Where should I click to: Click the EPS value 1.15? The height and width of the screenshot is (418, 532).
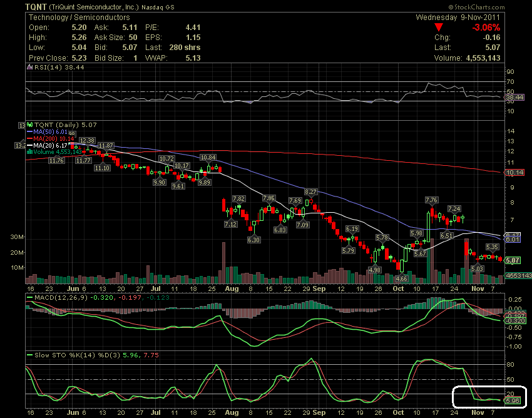pos(193,38)
